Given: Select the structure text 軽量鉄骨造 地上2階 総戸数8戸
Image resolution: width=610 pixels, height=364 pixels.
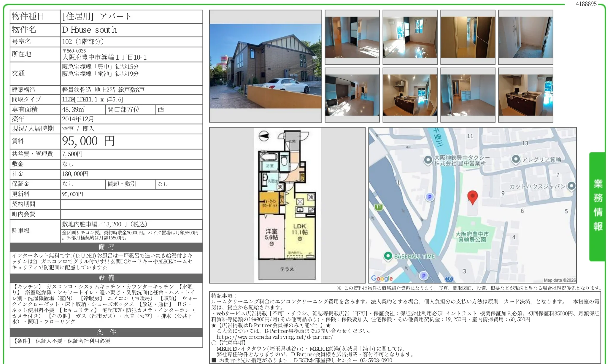Looking at the screenshot, I should 103,90.
